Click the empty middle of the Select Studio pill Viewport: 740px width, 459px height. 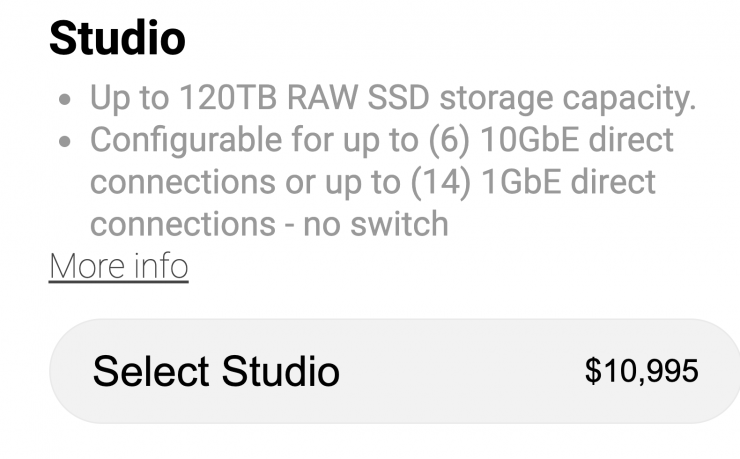[460, 372]
